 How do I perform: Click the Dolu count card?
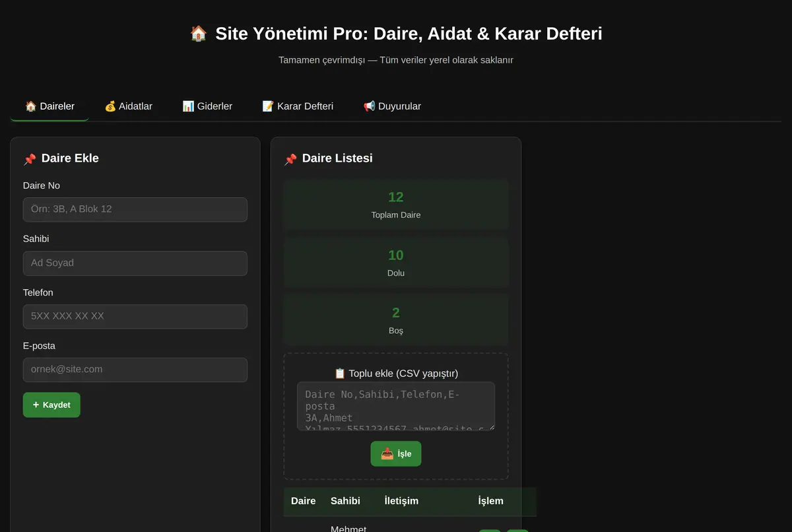click(396, 263)
